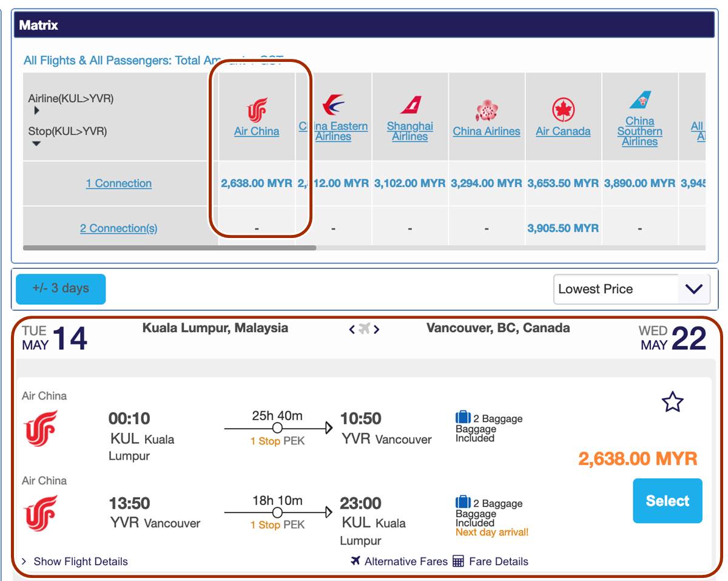The image size is (728, 581).
Task: Collapse Stop(KUL>YVR) triangle in matrix
Action: [36, 143]
